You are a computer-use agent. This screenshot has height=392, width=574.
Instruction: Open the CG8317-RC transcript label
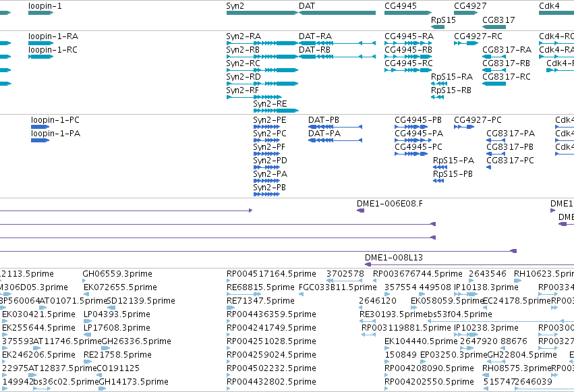tap(507, 77)
